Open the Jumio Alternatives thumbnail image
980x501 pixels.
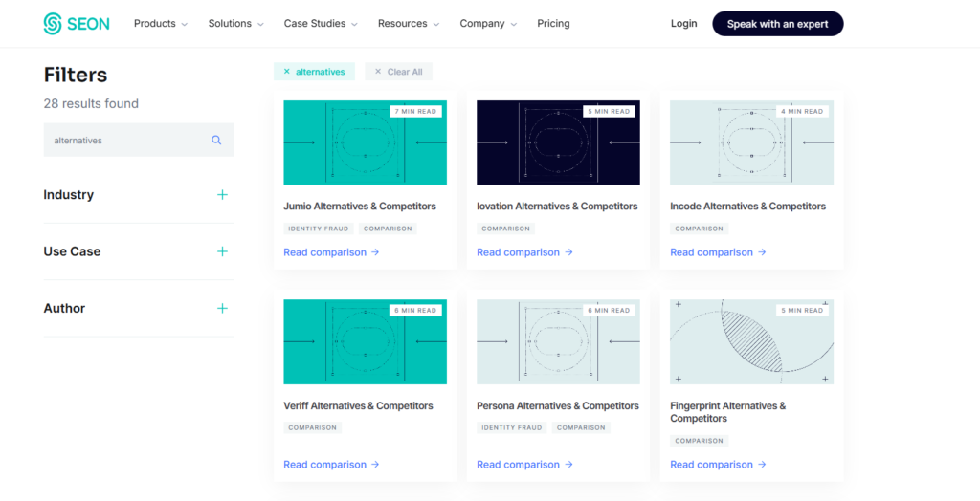pos(365,142)
